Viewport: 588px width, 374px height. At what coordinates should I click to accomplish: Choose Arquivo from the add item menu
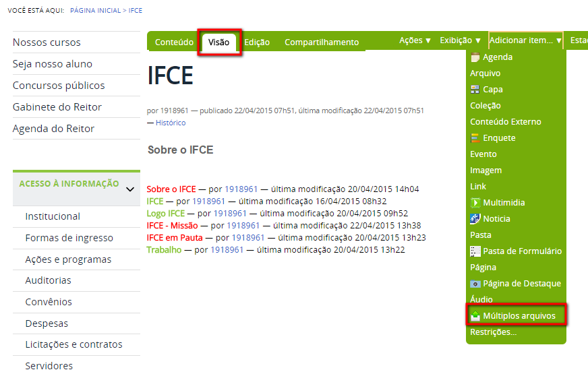pyautogui.click(x=486, y=73)
